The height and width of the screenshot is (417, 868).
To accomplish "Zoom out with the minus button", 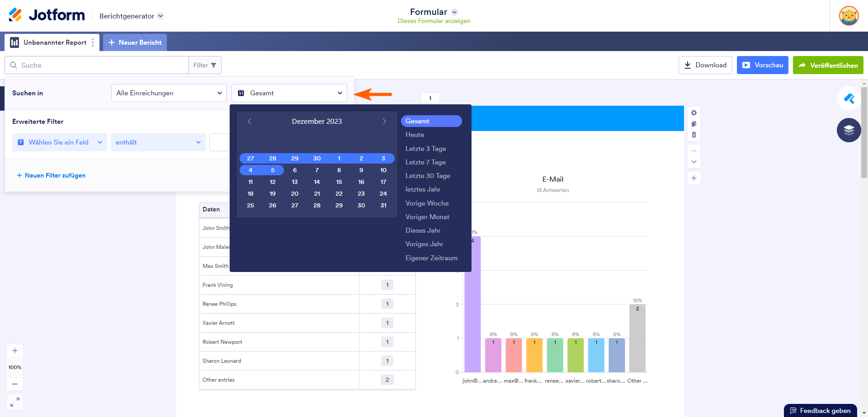I will pos(15,384).
